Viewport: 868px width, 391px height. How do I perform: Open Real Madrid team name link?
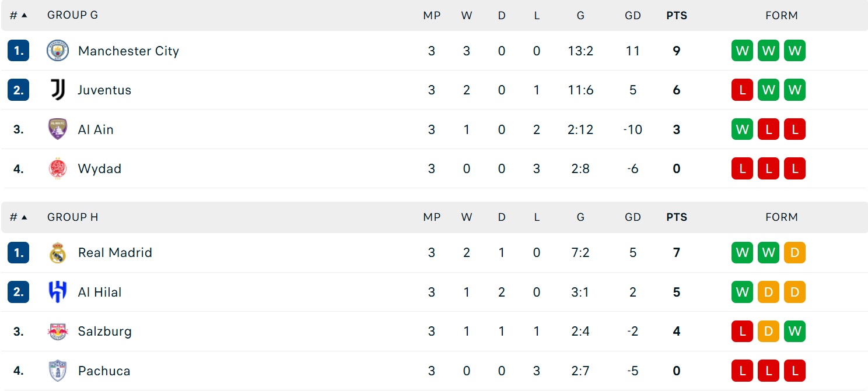tap(115, 252)
